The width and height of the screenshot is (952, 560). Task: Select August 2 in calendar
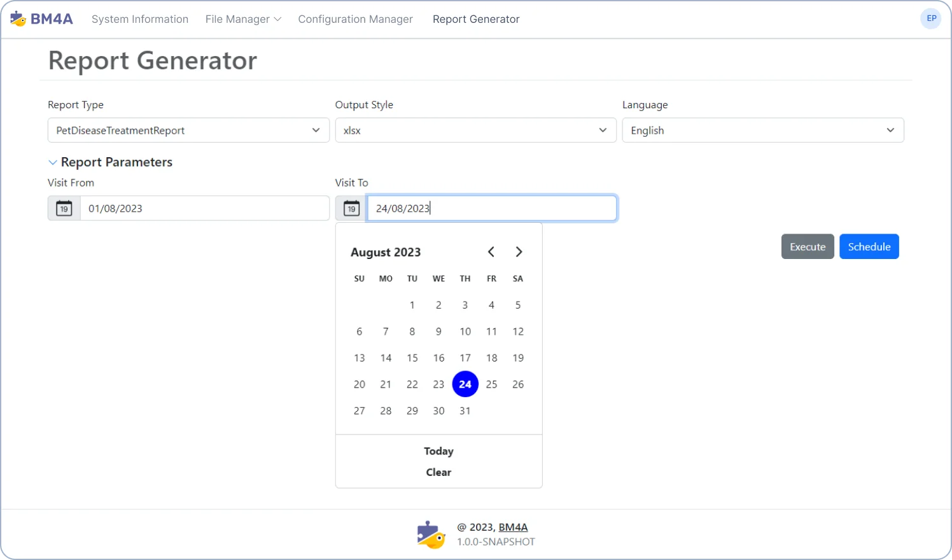[x=438, y=305]
